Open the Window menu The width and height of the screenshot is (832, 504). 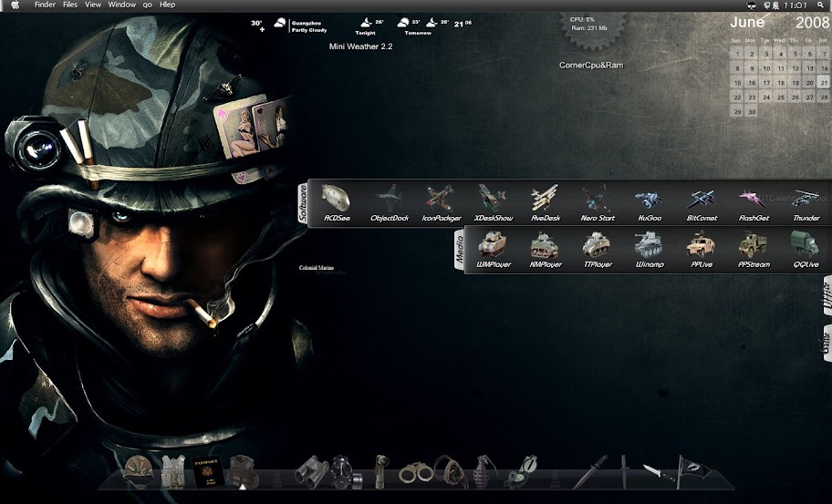tap(122, 5)
